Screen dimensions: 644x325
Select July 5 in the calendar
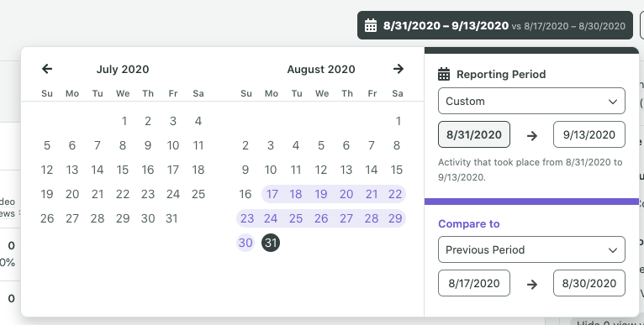pyautogui.click(x=47, y=145)
